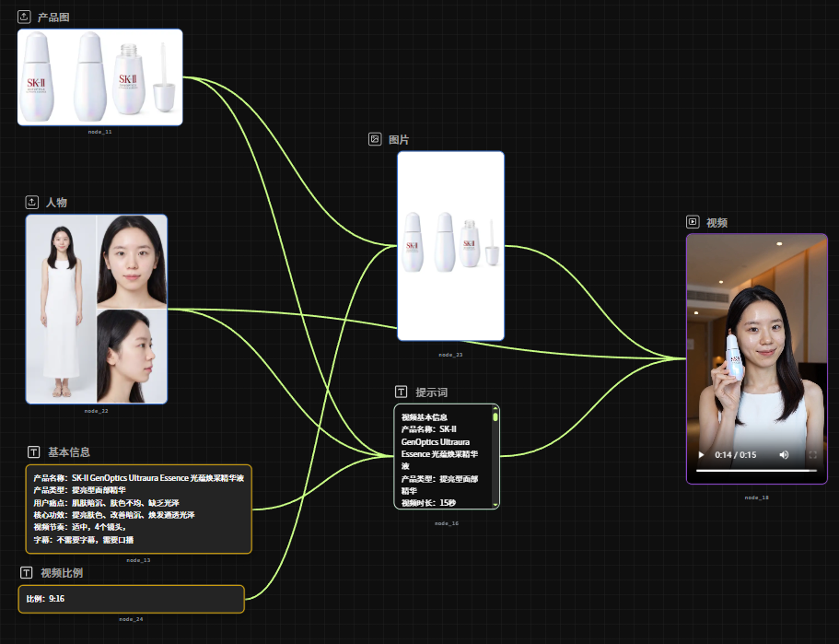Click the upload icon beside 产品图
Screen dimensions: 839x644
(24, 17)
